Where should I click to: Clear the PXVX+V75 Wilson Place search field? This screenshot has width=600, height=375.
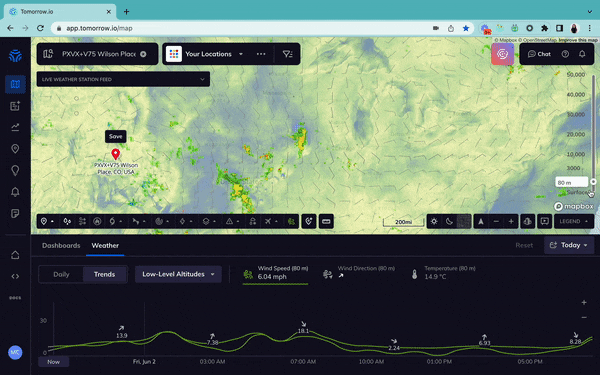pyautogui.click(x=143, y=54)
